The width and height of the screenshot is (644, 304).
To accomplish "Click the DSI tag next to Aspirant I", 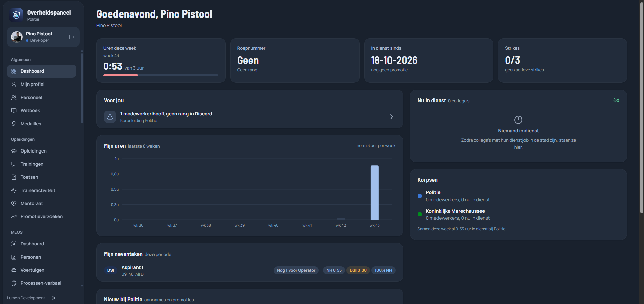I will [x=111, y=270].
